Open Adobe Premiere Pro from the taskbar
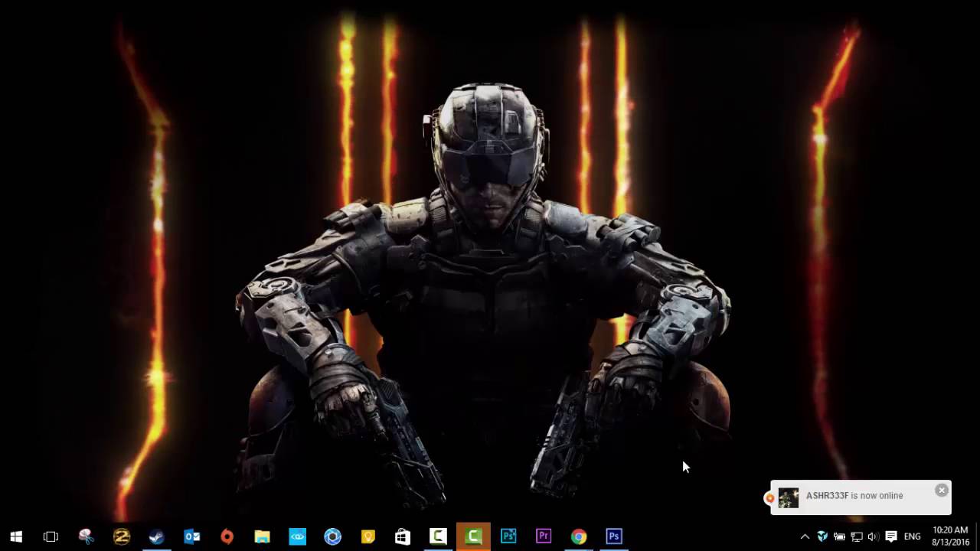This screenshot has height=551, width=980. point(544,536)
